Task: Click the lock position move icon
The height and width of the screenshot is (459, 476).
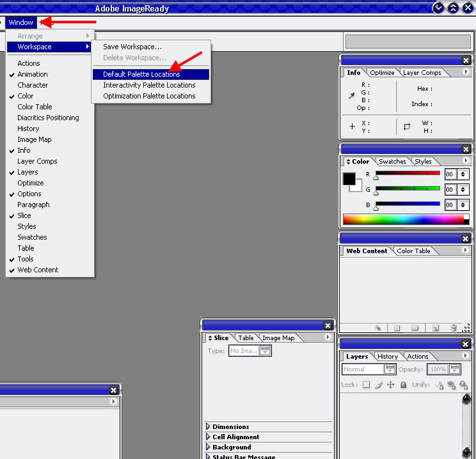Action: tap(390, 385)
